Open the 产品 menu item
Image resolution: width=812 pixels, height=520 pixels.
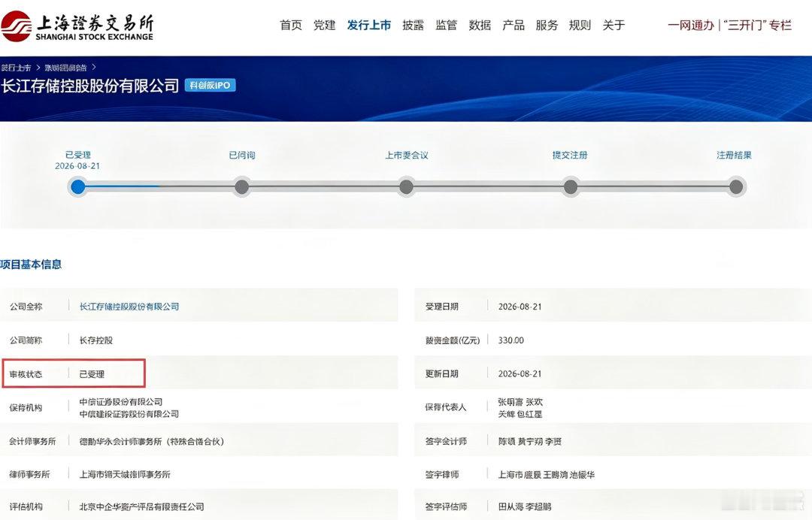[514, 25]
